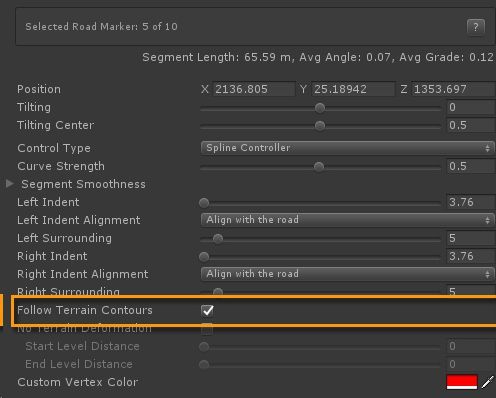The width and height of the screenshot is (496, 398).
Task: Click the Left Indent value field
Action: (471, 202)
